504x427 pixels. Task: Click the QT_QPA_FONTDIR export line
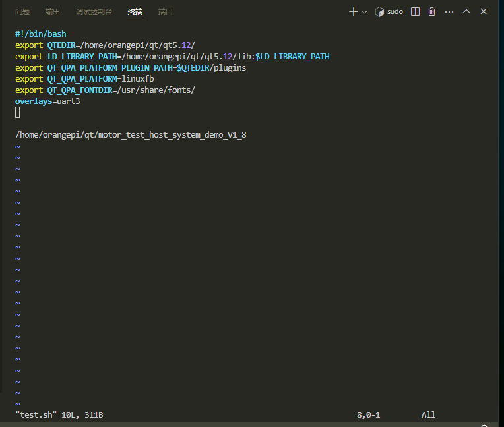105,90
